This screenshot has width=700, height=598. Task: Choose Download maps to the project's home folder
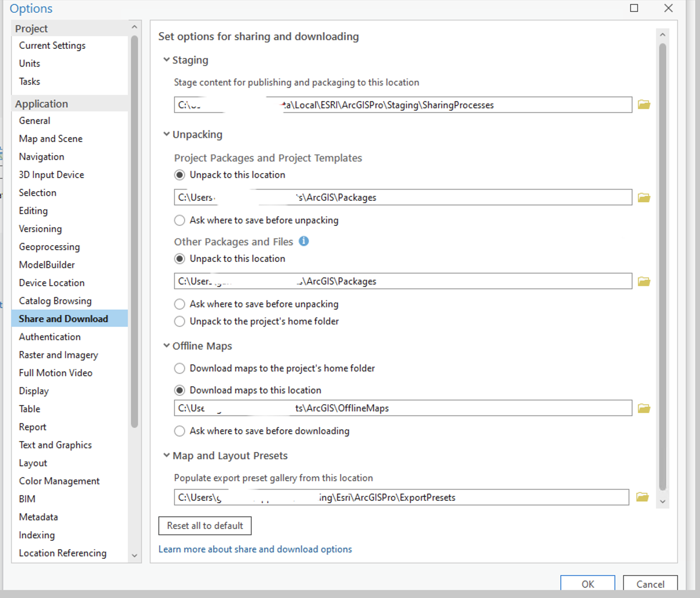(180, 368)
